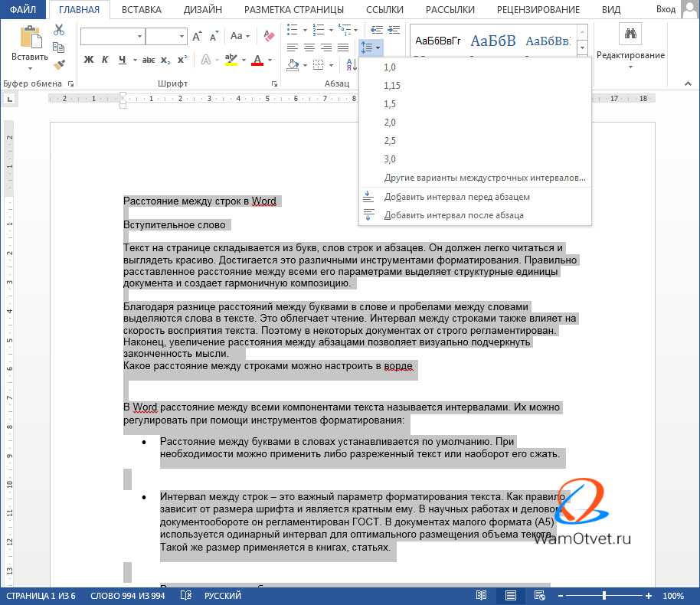
Task: Click the Copy icon in clipboard group
Action: click(58, 47)
